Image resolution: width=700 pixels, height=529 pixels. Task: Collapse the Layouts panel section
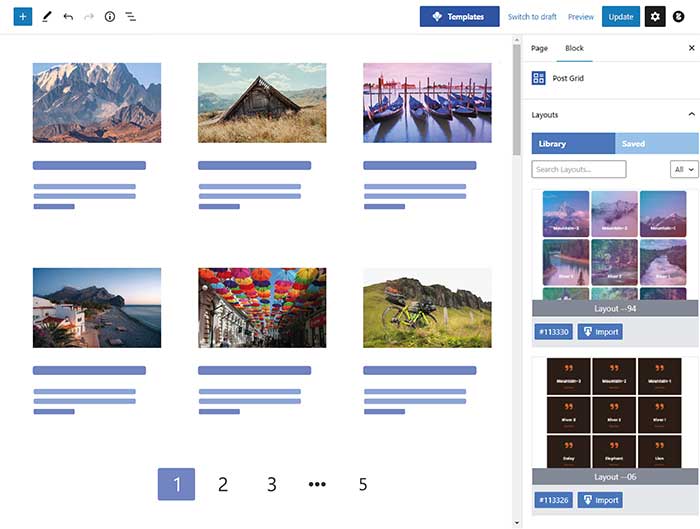(x=691, y=115)
